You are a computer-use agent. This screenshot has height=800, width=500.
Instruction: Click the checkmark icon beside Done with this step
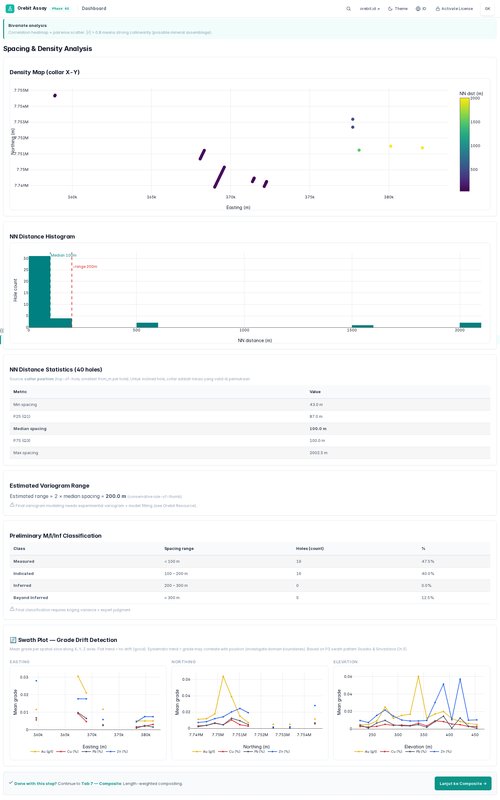click(x=11, y=783)
